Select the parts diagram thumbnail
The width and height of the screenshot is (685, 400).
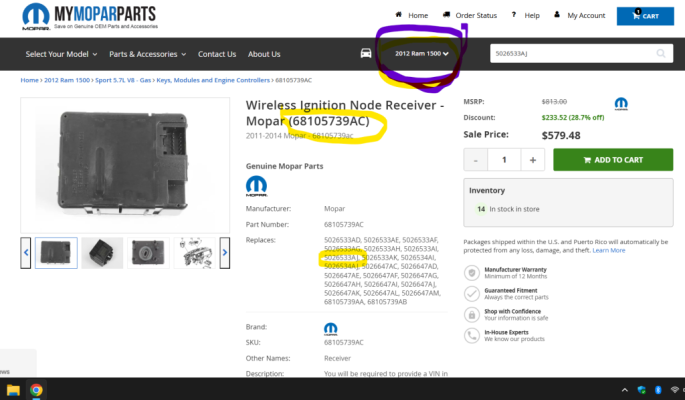point(194,253)
